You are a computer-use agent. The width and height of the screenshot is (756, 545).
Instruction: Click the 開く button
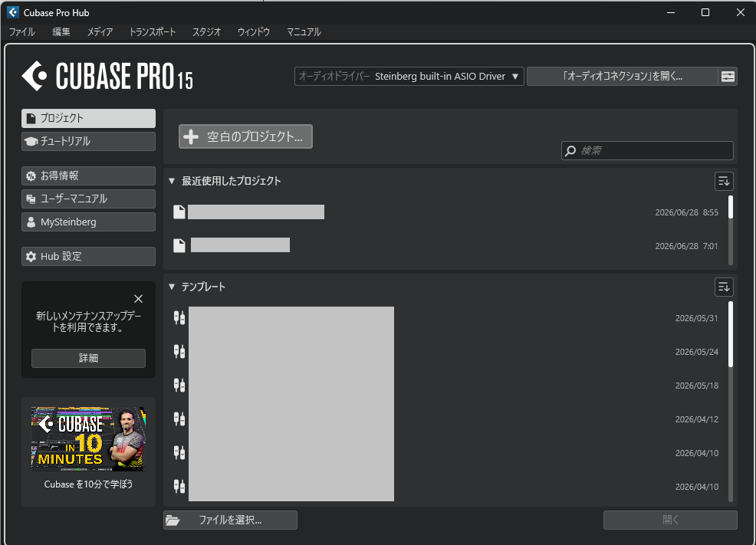[x=670, y=520]
